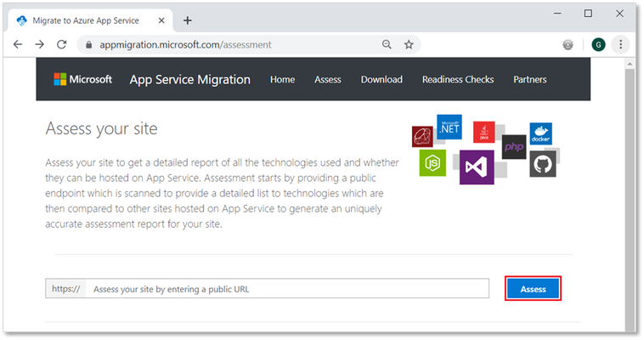Viewport: 644px width, 340px height.
Task: Close the Migrate to Azure App Service tab
Action: click(161, 20)
